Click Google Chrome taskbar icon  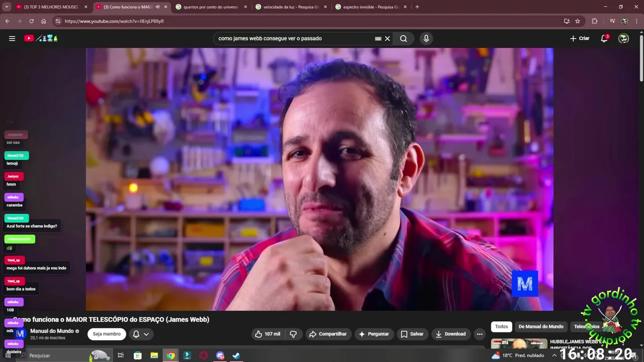[x=171, y=355]
